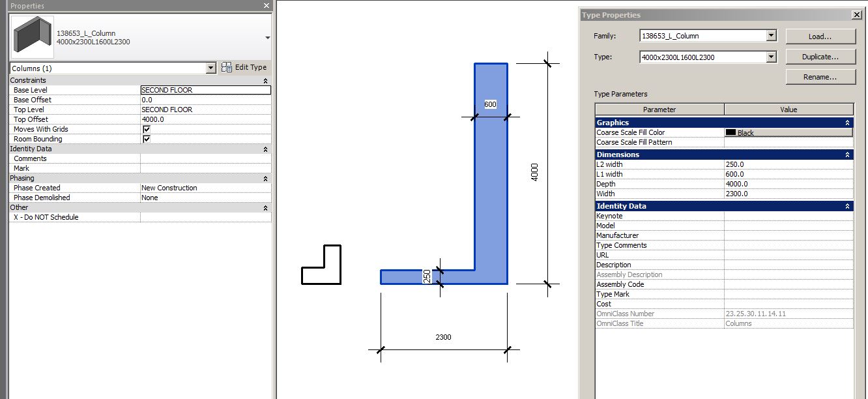Collapse the Constraints section
The height and width of the screenshot is (399, 868).
click(x=265, y=80)
